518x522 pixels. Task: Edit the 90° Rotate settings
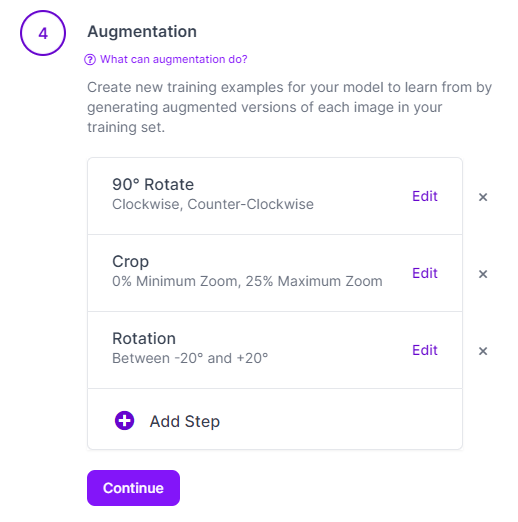pyautogui.click(x=425, y=196)
